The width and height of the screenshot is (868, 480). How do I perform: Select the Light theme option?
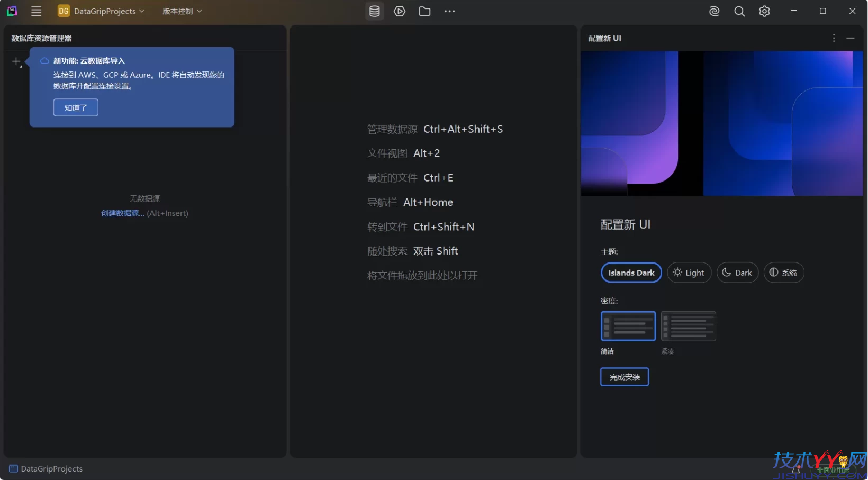tap(689, 273)
